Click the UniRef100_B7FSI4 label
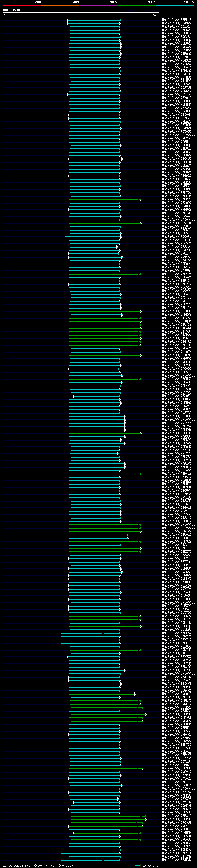Screen dimensions: 197x868 (x=176, y=809)
